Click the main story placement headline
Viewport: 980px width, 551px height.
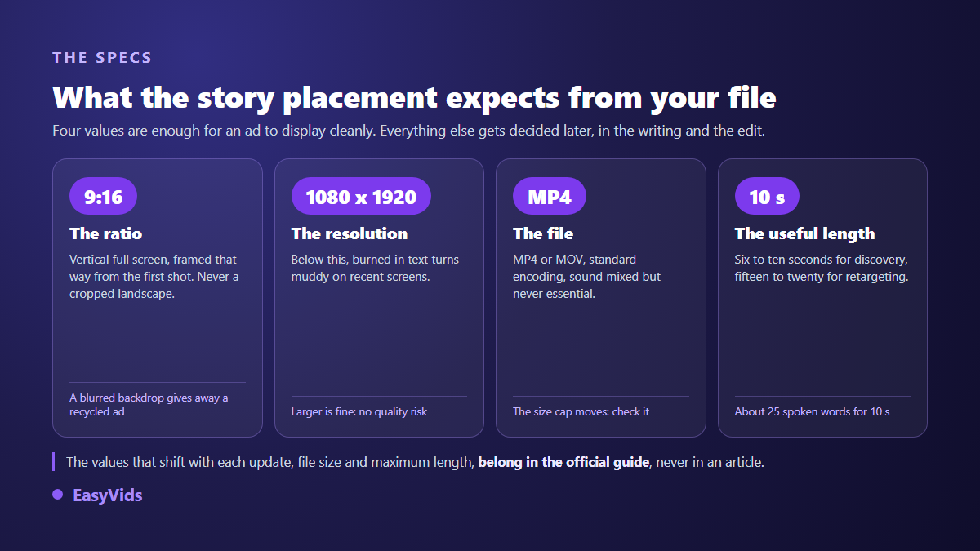(414, 97)
